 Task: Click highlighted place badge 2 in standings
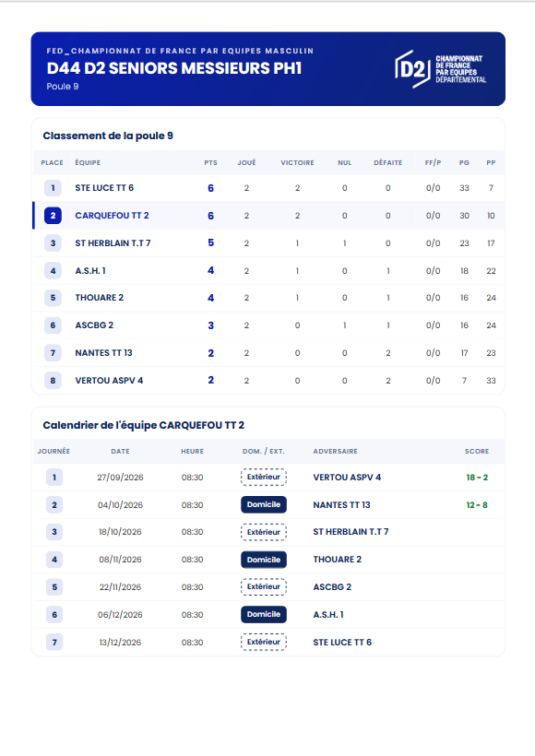[53, 216]
